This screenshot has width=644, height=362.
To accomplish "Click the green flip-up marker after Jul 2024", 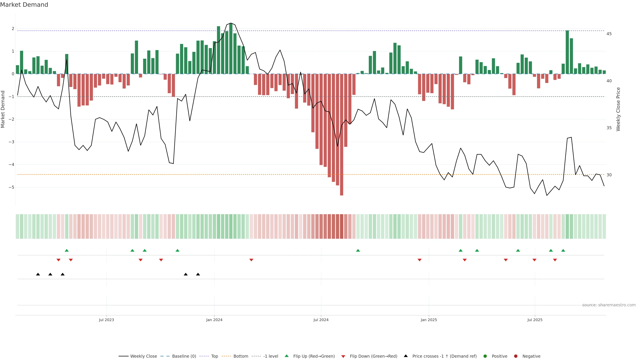I will coord(358,250).
